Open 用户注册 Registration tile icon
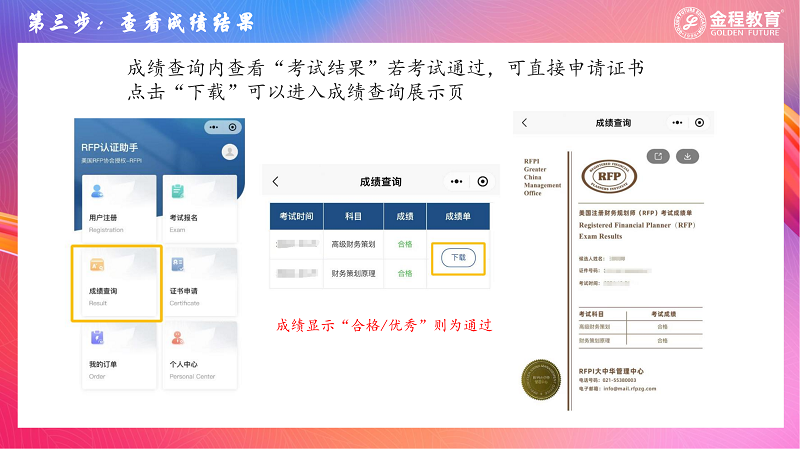 click(97, 191)
